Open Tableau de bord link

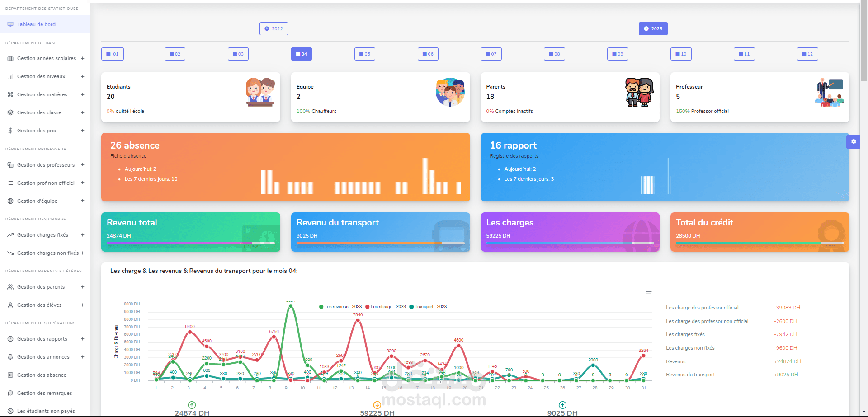pyautogui.click(x=45, y=24)
